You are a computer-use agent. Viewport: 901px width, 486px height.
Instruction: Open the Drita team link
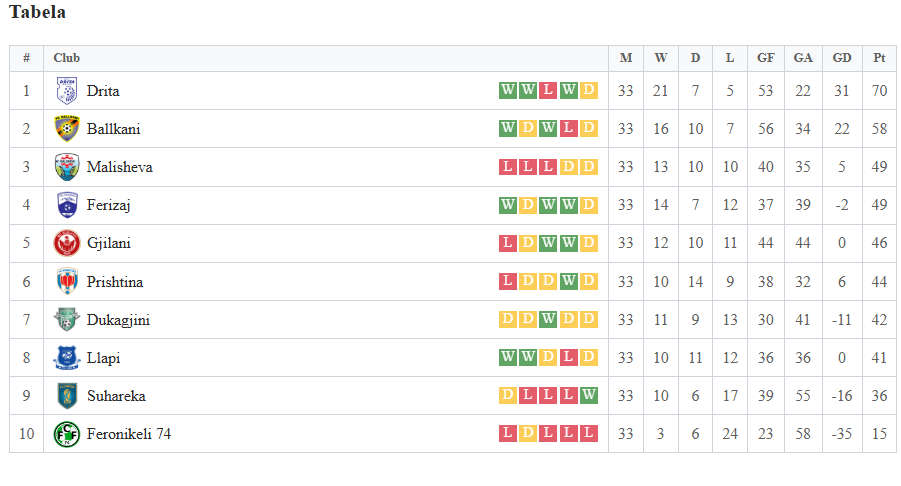(x=103, y=91)
